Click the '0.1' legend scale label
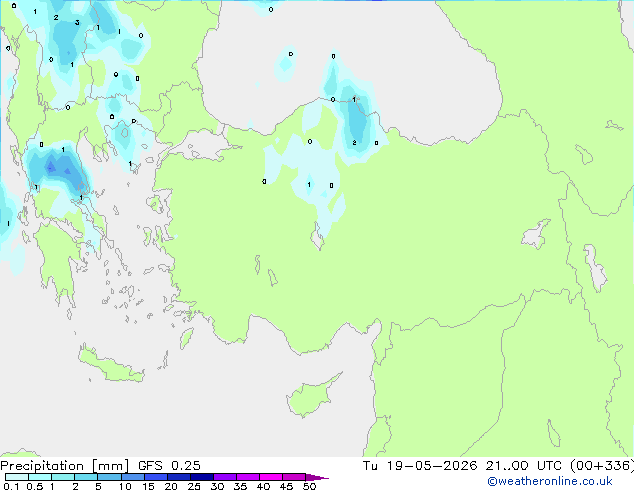 (x=11, y=486)
